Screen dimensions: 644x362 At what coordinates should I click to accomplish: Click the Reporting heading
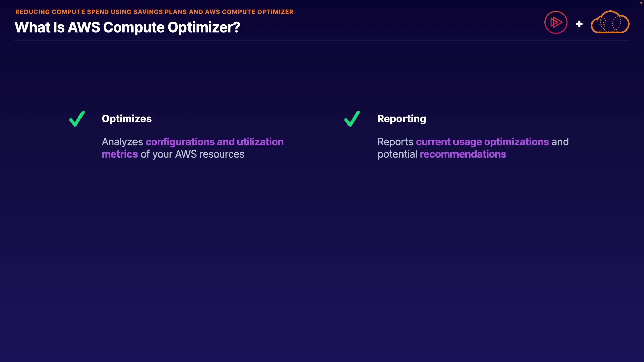click(x=401, y=119)
